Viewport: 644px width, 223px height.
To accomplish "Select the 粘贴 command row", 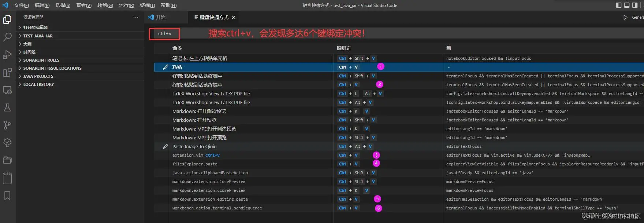I will (x=399, y=67).
